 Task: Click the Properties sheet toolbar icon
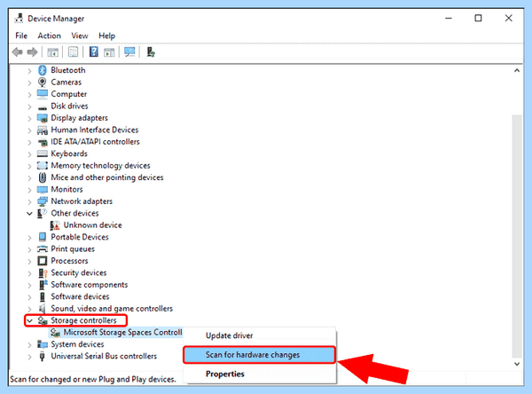(74, 52)
